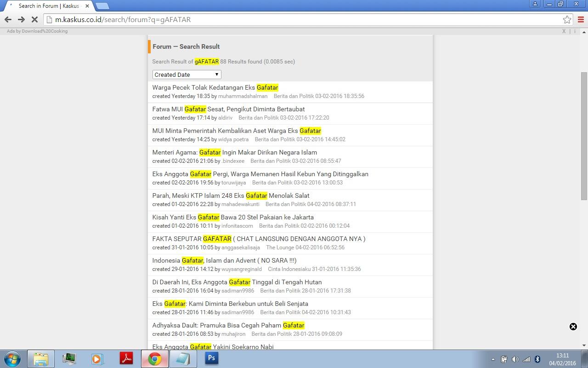Open the notepad app on the taskbar
The image size is (588, 368).
tap(183, 359)
